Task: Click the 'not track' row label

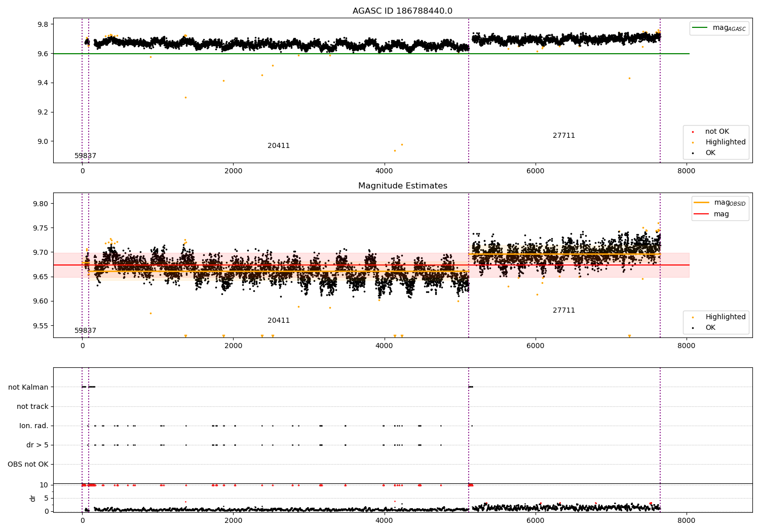Action: 32,406
